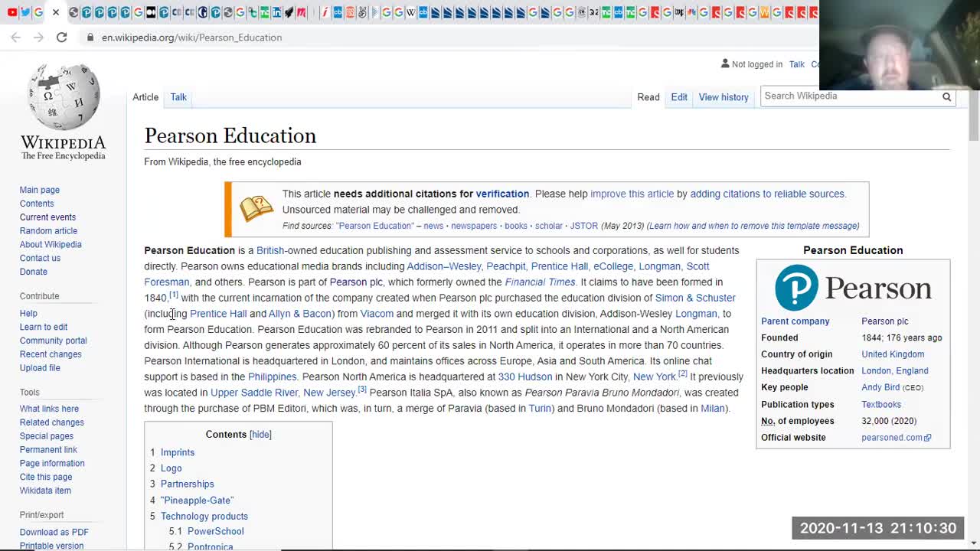Viewport: 980px width, 551px height.
Task: Open the Article tab
Action: [x=145, y=97]
